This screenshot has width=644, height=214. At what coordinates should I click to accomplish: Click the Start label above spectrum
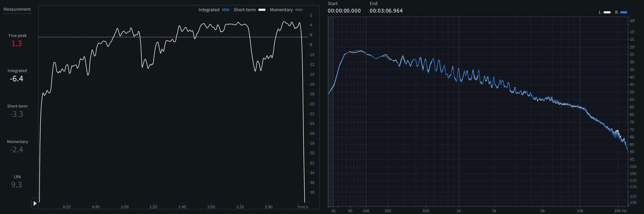tap(332, 3)
